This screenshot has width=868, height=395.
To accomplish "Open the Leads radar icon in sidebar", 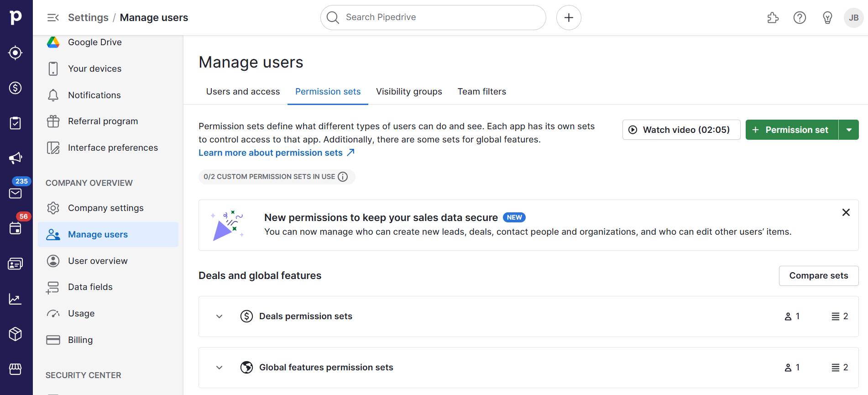I will click(x=16, y=53).
